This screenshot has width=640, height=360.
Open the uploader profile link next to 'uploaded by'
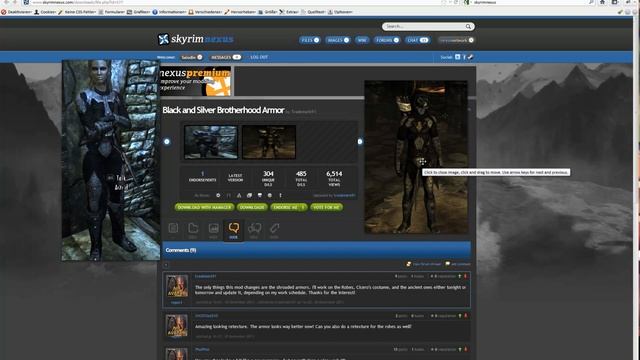pyautogui.click(x=344, y=196)
